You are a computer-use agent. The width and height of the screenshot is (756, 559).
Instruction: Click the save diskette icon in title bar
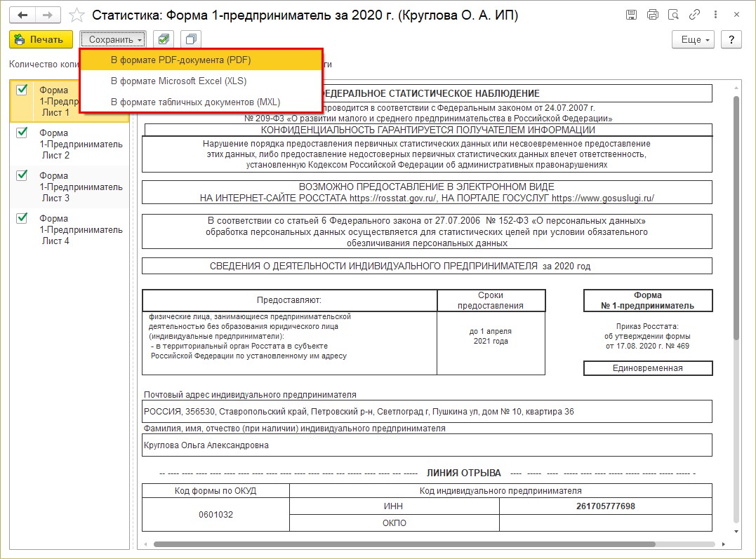click(631, 15)
